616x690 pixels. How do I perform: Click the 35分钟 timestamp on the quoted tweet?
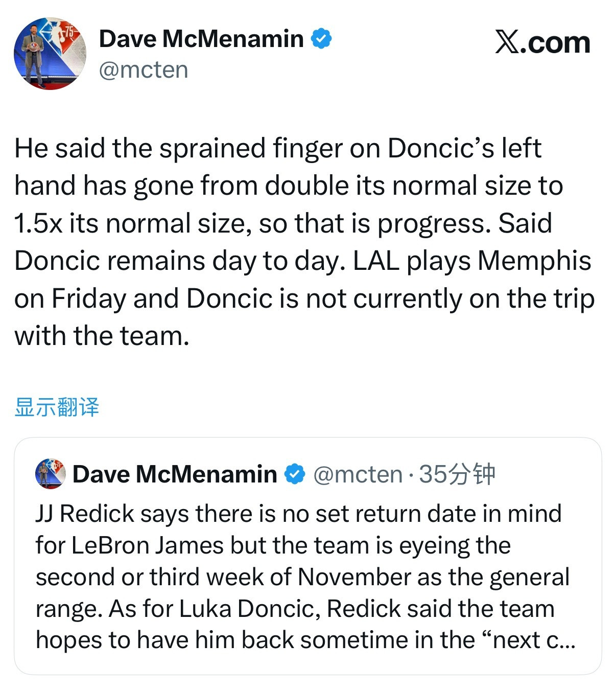(x=457, y=474)
